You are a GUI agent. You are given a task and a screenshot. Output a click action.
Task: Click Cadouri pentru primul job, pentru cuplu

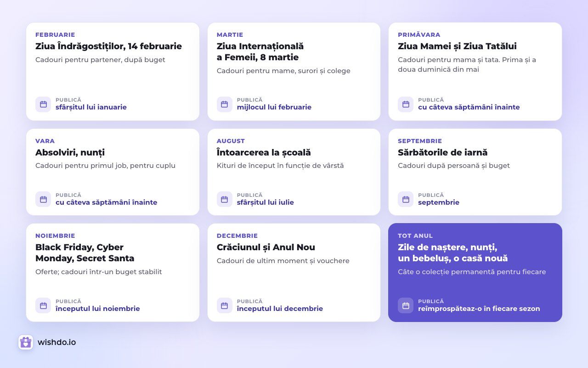pyautogui.click(x=105, y=166)
